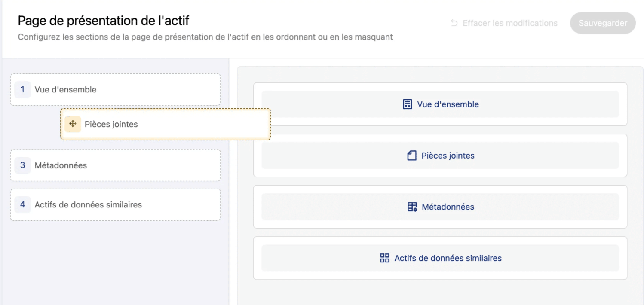The height and width of the screenshot is (305, 644).
Task: Click Effacer les modifications
Action: (510, 23)
